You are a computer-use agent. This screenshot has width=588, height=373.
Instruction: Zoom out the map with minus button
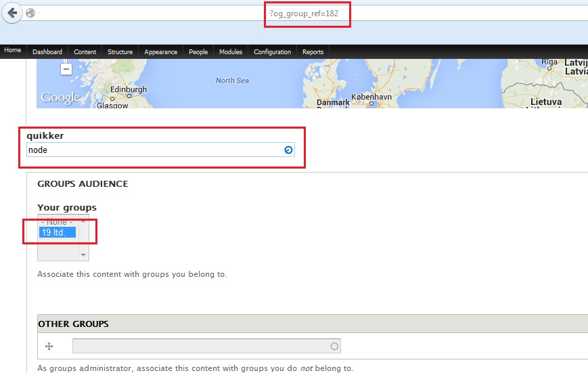tap(66, 68)
